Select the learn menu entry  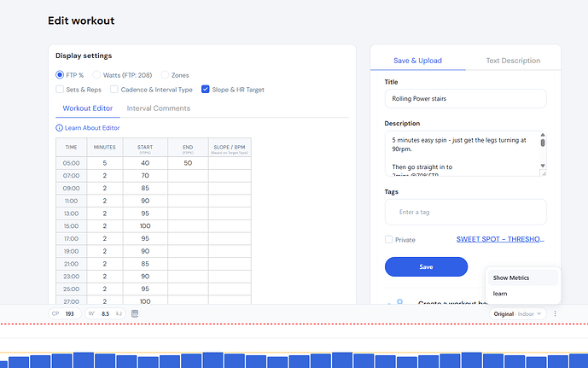click(x=501, y=293)
